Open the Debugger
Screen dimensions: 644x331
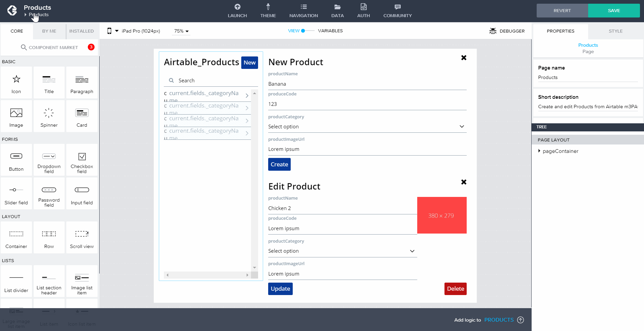(507, 31)
